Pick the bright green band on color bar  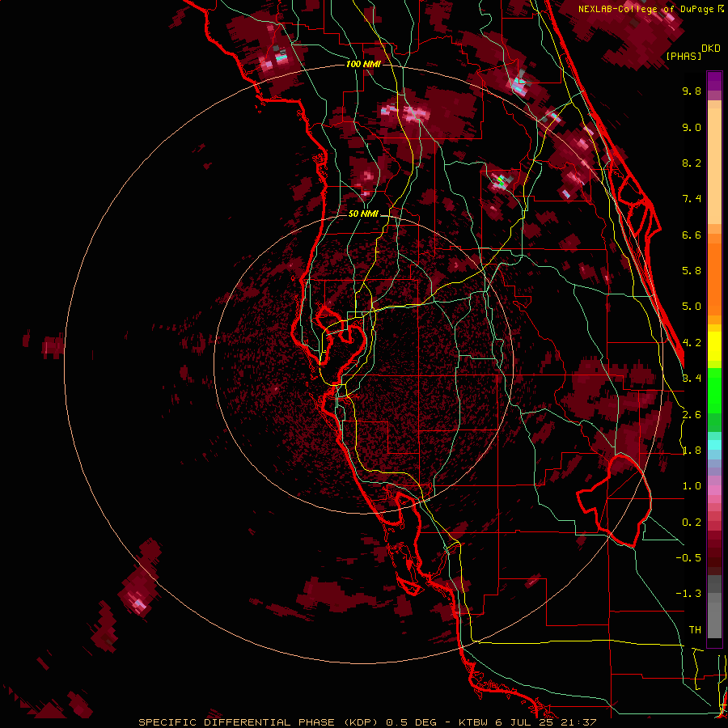(714, 390)
